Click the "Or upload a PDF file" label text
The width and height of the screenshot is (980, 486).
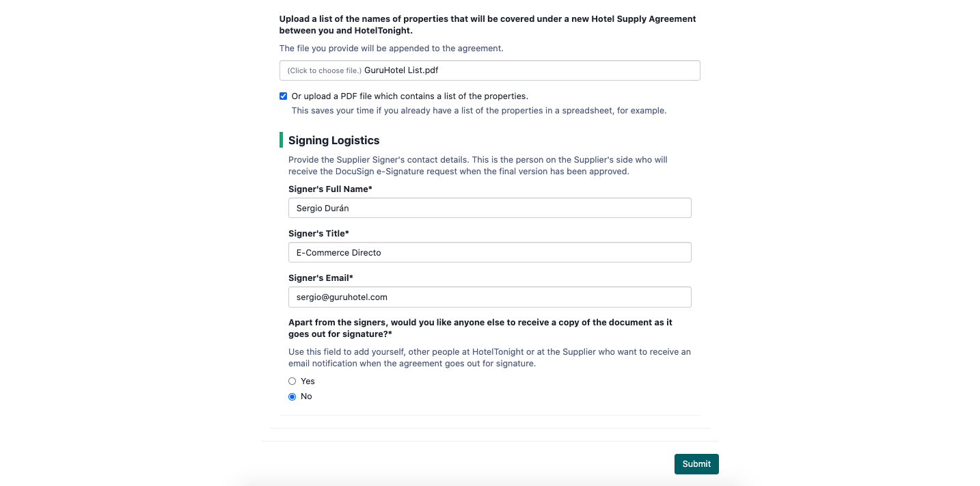point(409,96)
